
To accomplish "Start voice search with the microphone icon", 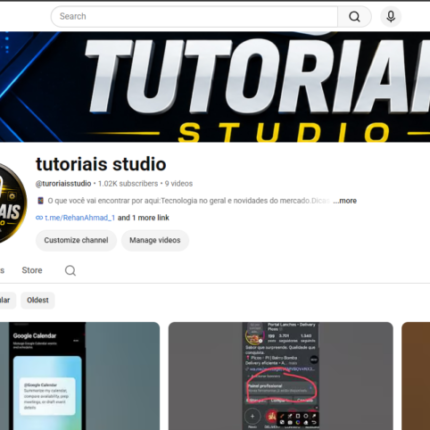I will [391, 16].
